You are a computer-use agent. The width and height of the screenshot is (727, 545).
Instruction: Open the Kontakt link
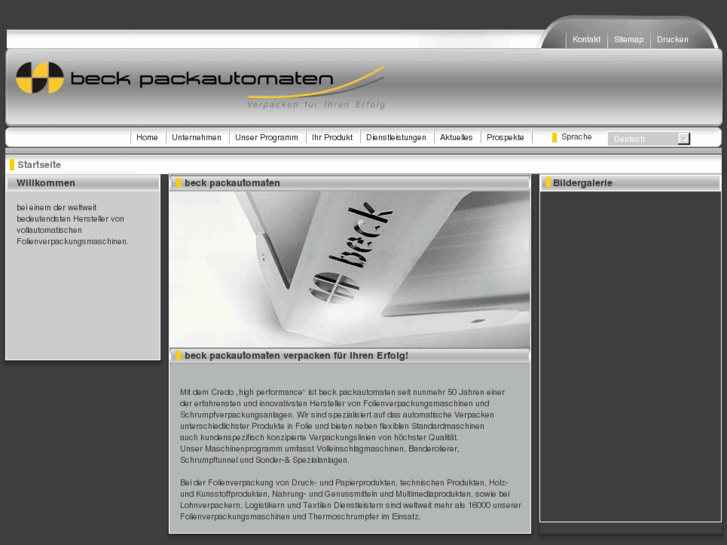[x=586, y=39]
